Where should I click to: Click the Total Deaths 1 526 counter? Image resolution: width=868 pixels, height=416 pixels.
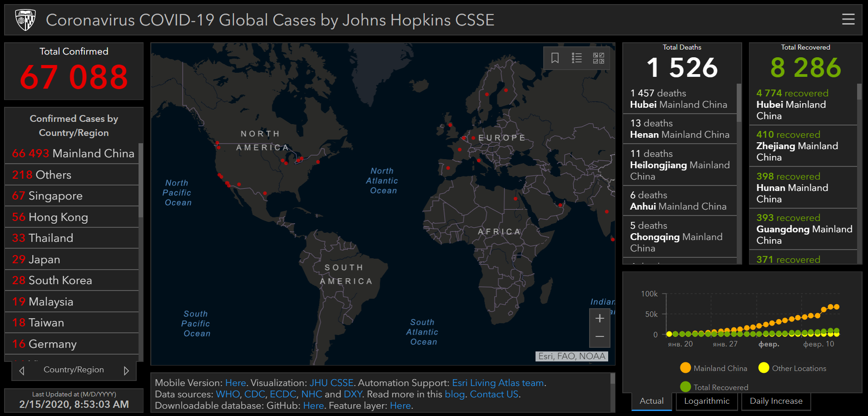(682, 67)
